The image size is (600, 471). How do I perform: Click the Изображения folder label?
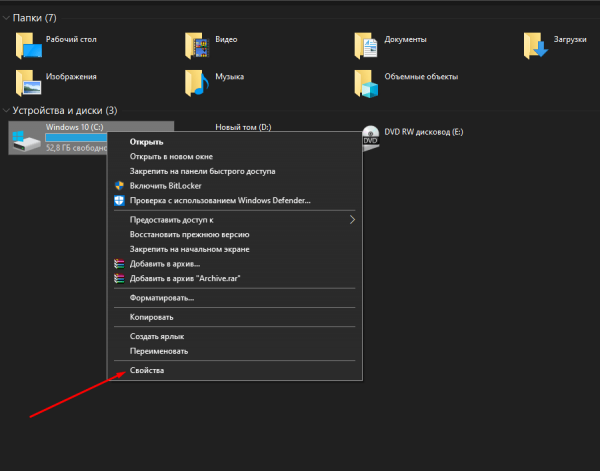(71, 77)
